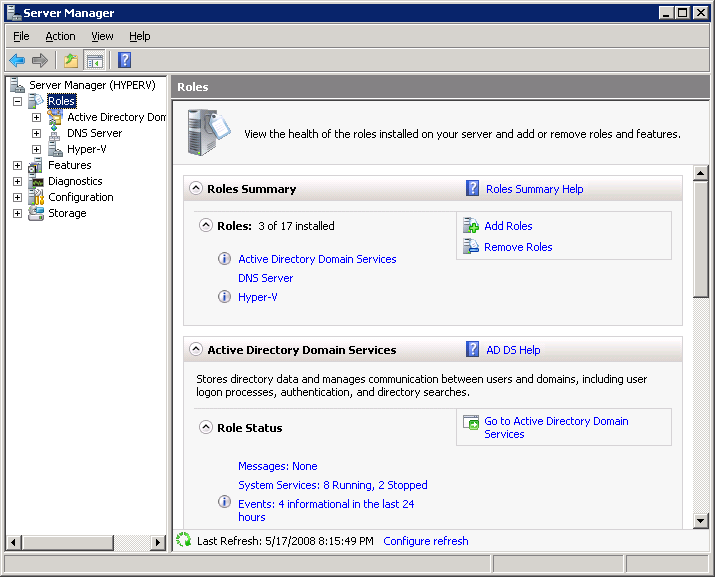This screenshot has width=715, height=577.
Task: Click the Go to Active Directory icon
Action: pyautogui.click(x=471, y=422)
